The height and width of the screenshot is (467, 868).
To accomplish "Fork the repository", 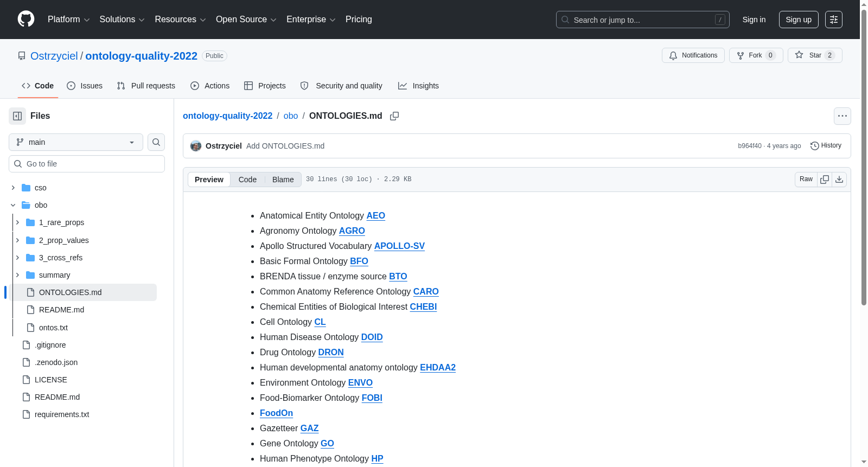I will [756, 55].
